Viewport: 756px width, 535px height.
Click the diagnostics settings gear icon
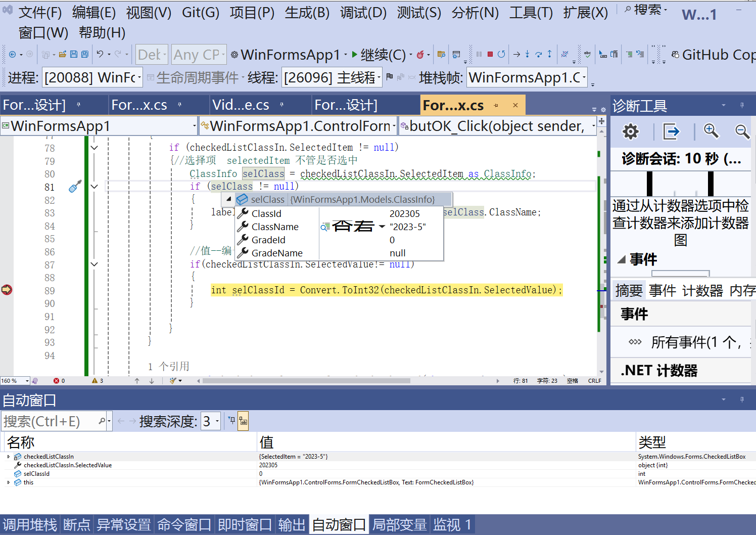point(630,132)
